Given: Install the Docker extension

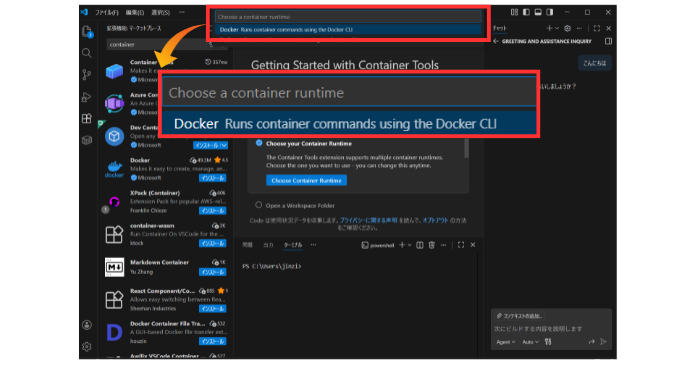Looking at the screenshot, I should 213,178.
